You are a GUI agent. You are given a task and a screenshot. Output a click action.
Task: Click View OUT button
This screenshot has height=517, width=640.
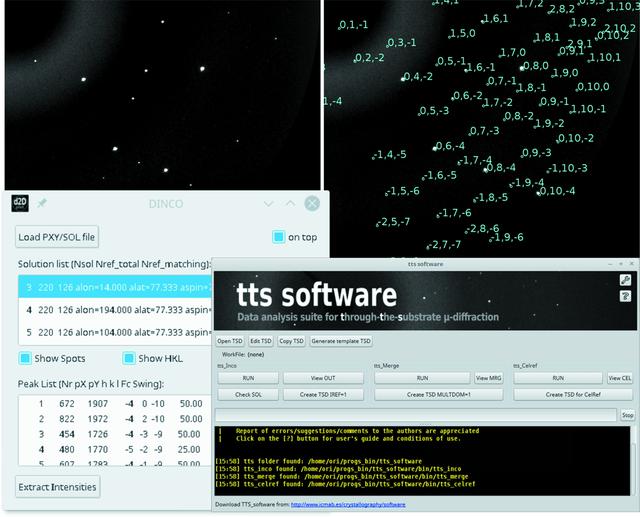[x=323, y=378]
